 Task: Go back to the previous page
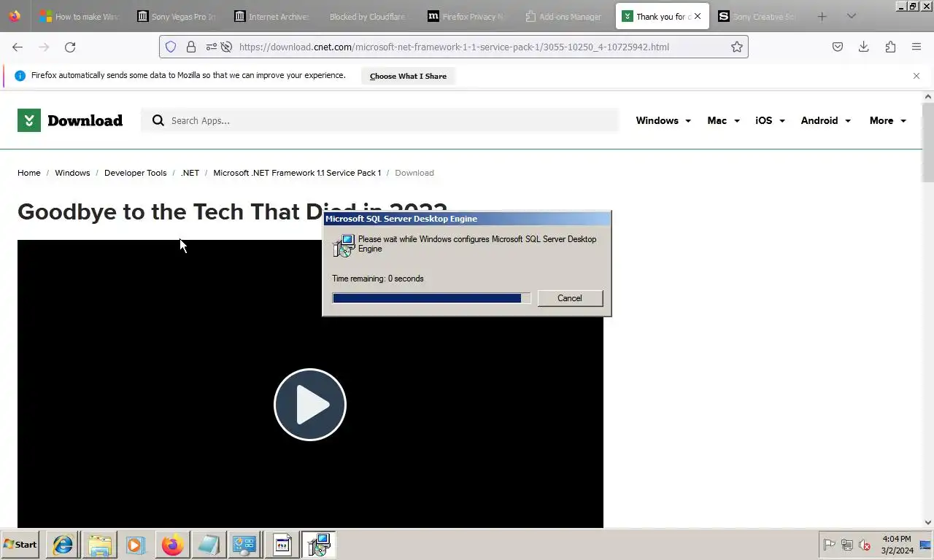(18, 47)
